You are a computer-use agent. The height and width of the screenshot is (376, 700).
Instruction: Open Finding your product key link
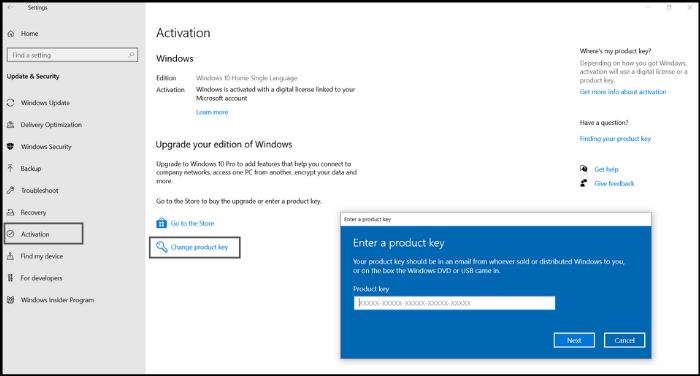615,138
